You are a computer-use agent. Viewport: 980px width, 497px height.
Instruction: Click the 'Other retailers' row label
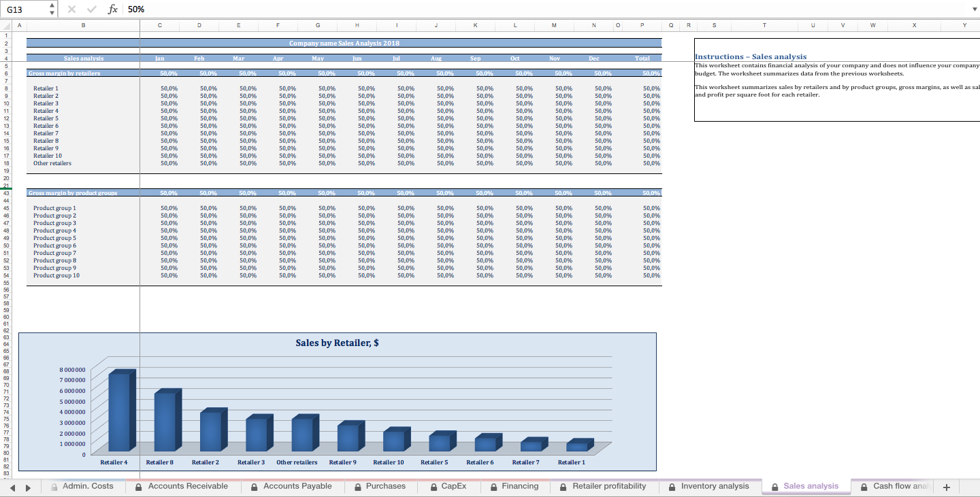(x=52, y=163)
